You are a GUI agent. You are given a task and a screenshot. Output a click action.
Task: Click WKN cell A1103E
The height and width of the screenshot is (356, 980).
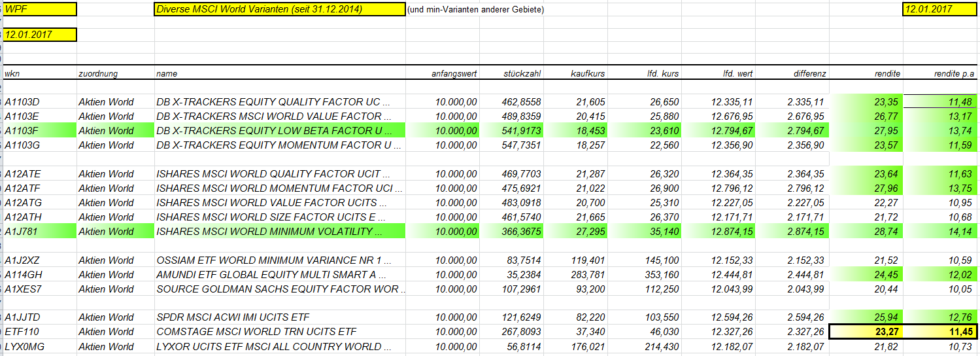(39, 116)
